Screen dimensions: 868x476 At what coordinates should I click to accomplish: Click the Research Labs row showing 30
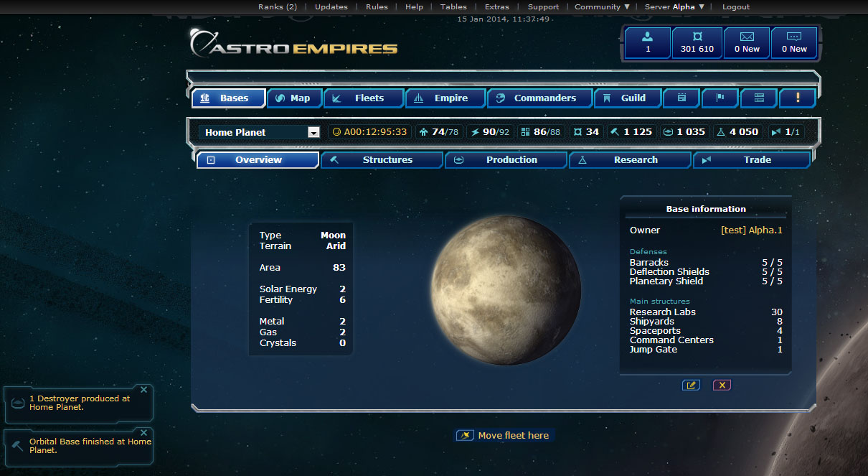pos(706,312)
